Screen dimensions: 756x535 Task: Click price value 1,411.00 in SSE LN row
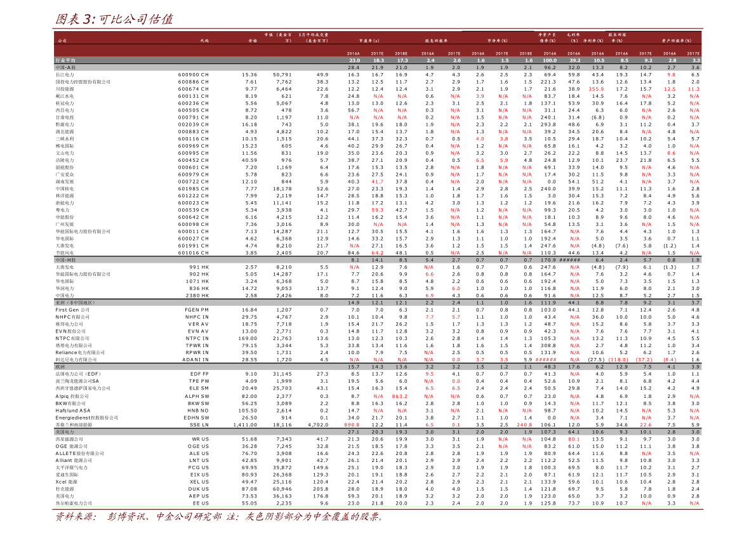tap(246, 425)
